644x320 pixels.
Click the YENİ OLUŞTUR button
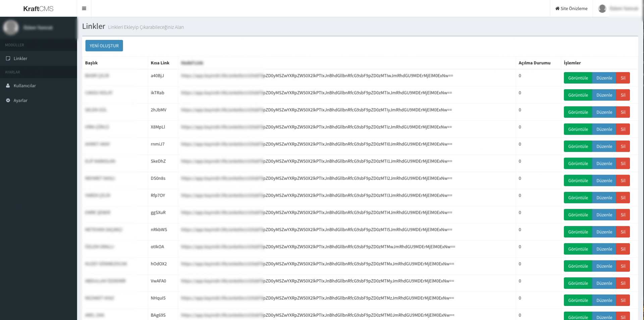pos(104,46)
